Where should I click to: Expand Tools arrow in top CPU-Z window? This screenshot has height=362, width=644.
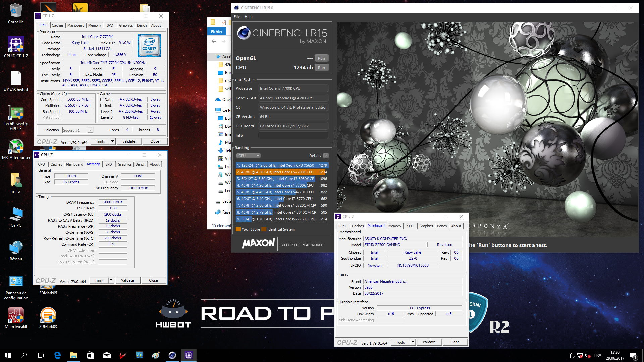click(112, 141)
